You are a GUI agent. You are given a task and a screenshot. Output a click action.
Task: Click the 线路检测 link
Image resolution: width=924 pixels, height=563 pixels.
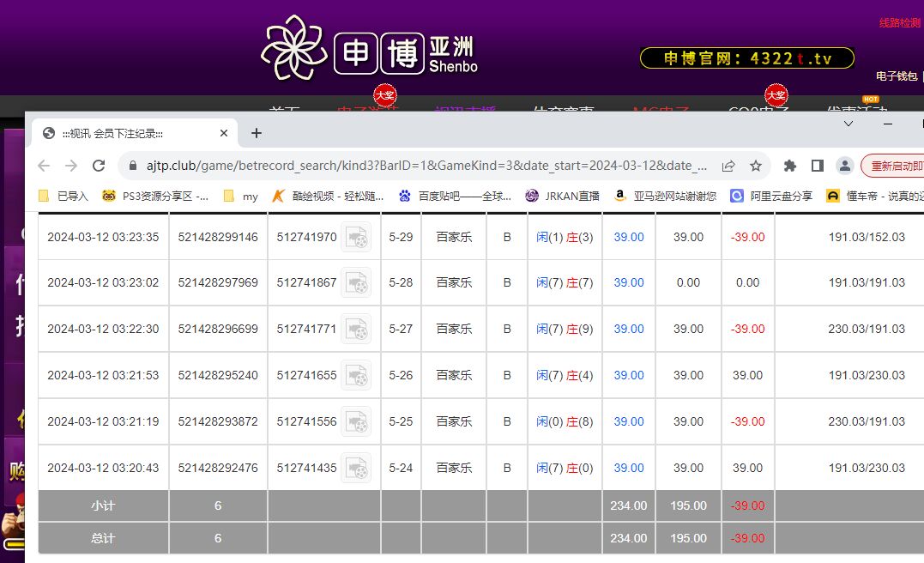[899, 23]
